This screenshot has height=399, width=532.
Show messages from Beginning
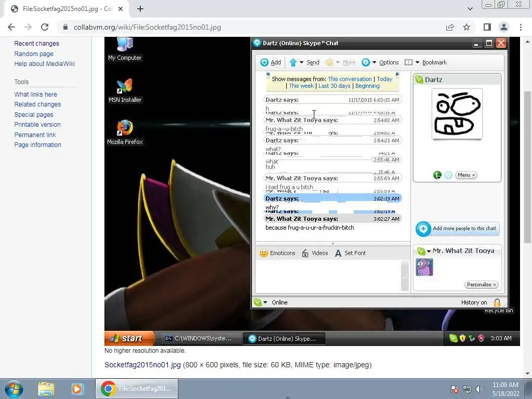[x=367, y=86]
